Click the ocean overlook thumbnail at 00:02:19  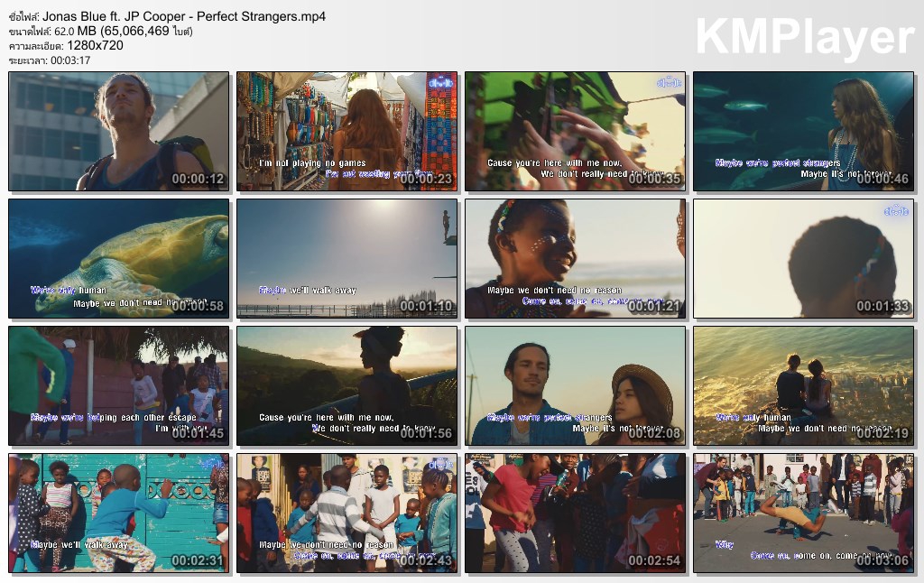[x=804, y=385]
